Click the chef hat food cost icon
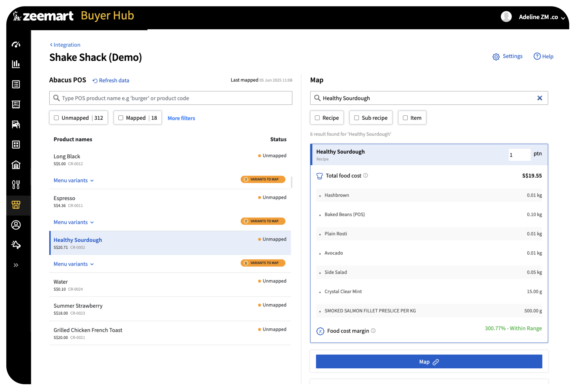 click(x=319, y=176)
